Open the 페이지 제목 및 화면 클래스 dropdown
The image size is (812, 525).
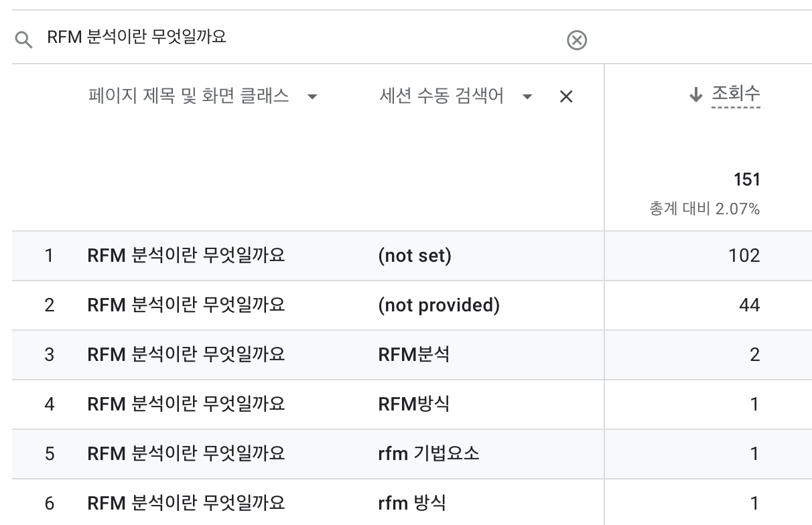[x=312, y=97]
